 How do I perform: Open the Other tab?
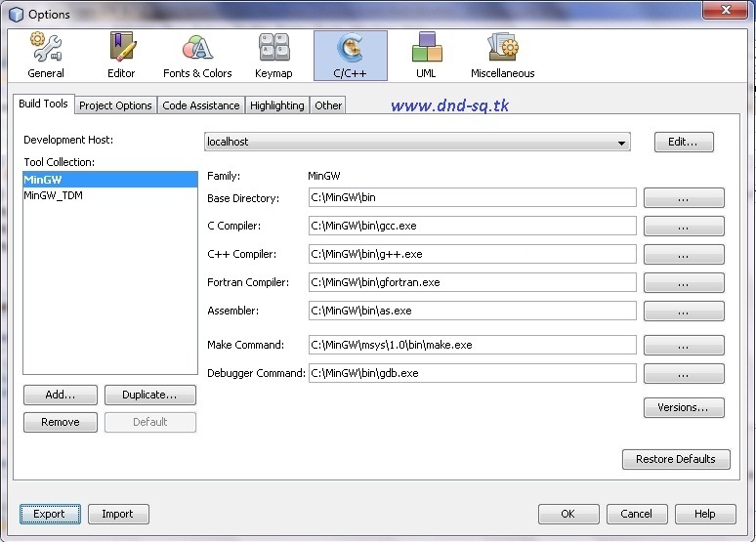[328, 105]
